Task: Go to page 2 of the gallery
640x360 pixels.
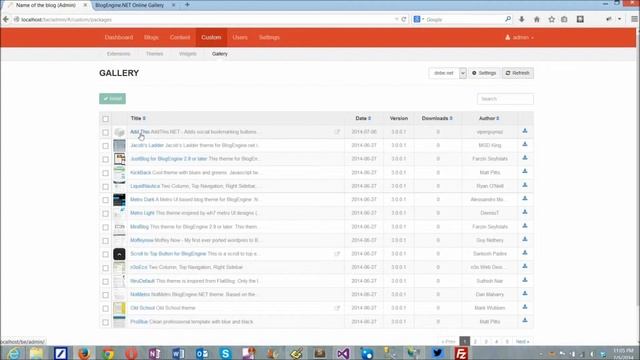Action: (475, 341)
